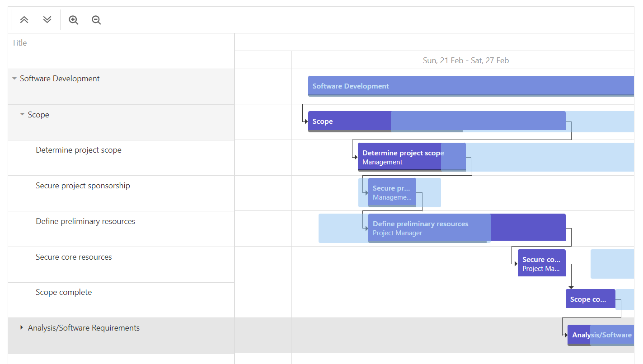Select the Define preliminary resources row
Viewport: 643px width, 364px height.
[x=85, y=222]
